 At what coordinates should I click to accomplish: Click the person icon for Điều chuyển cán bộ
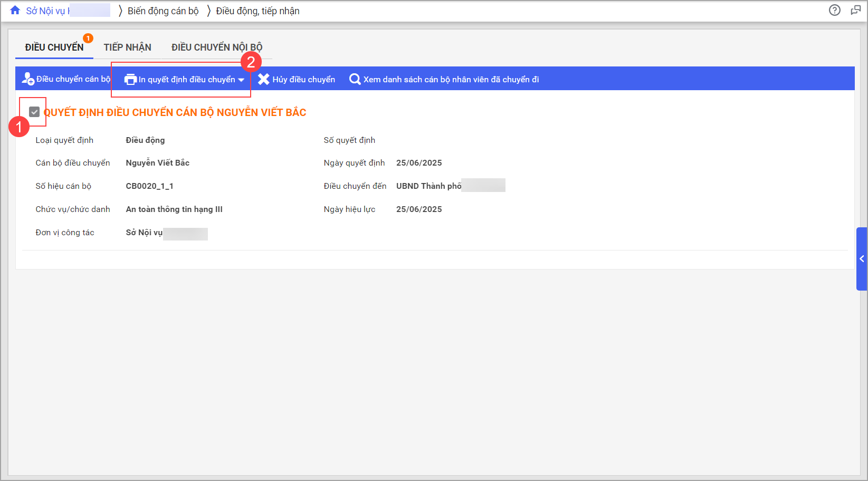tap(27, 79)
